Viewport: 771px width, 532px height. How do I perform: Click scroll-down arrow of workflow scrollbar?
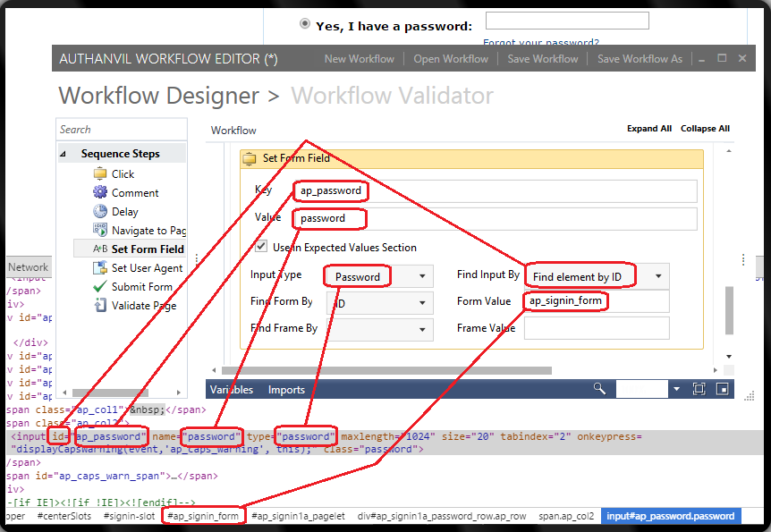[729, 357]
